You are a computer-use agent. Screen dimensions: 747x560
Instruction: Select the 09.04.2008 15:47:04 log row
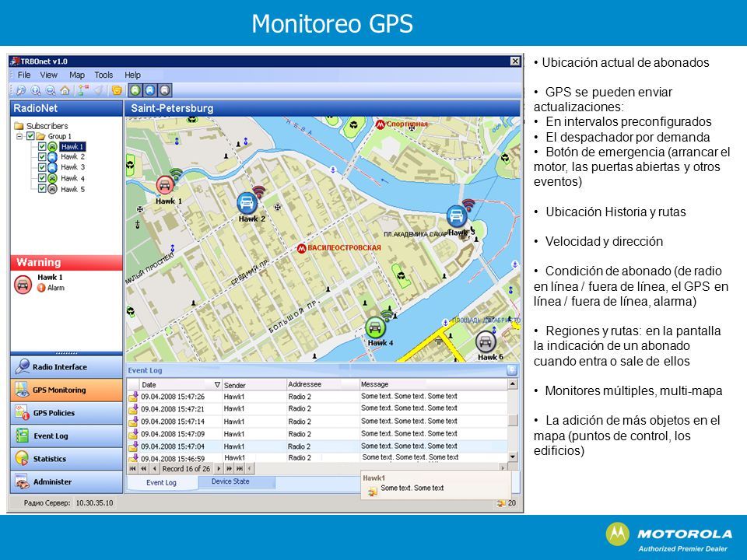317,446
